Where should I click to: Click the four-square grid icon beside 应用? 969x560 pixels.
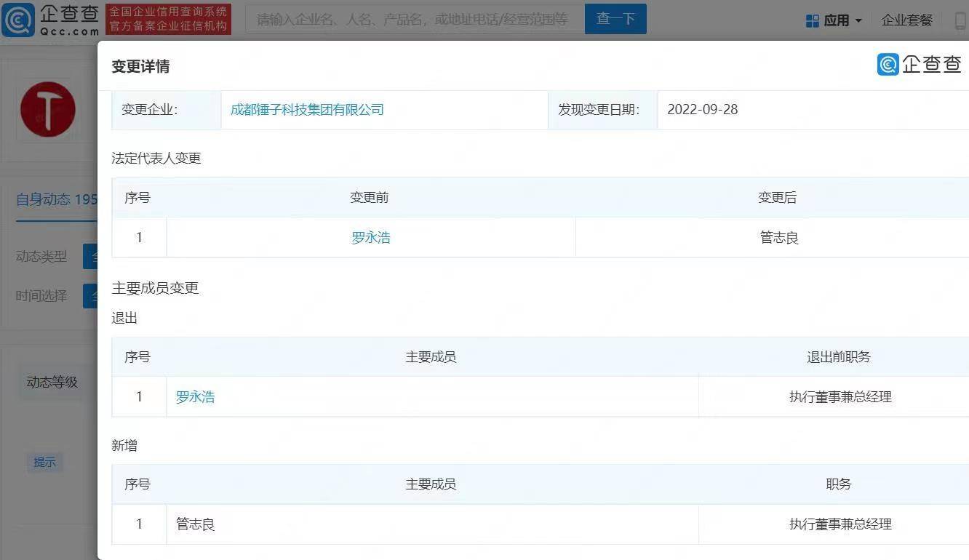coord(813,21)
